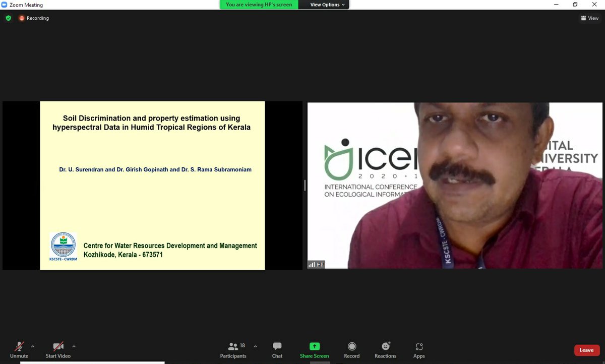Expand audio options arrow next to Unmute
This screenshot has height=364, width=605.
[x=33, y=346]
